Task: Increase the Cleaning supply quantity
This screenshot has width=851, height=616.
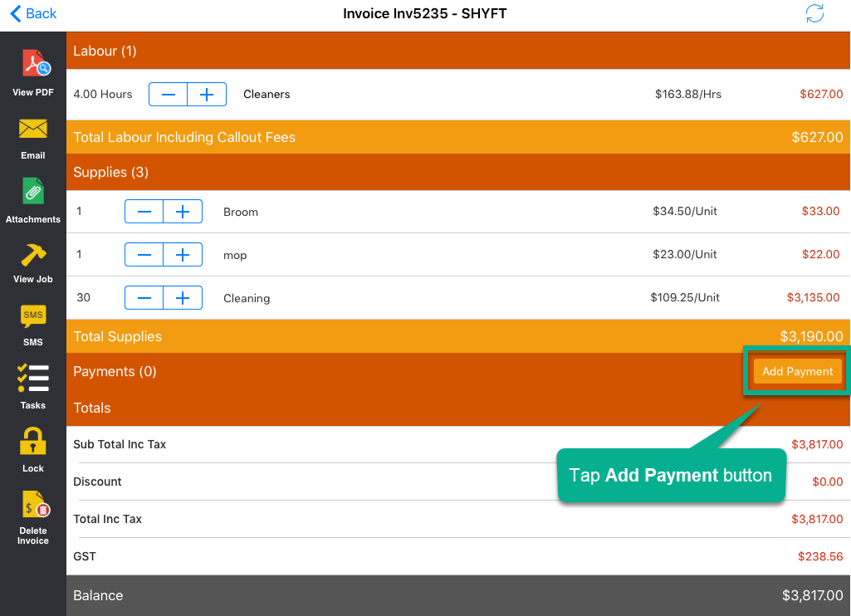Action: click(183, 298)
